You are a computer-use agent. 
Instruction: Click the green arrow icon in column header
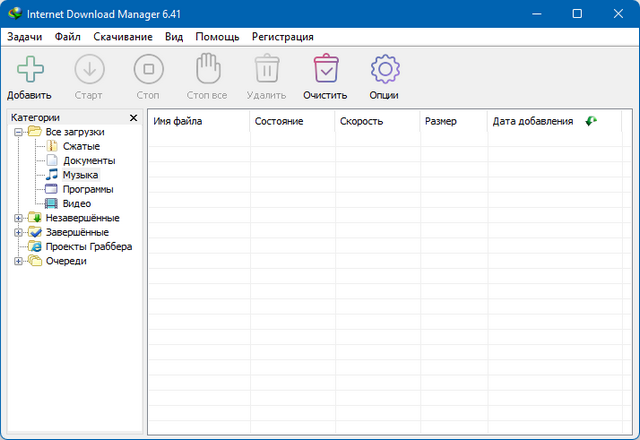click(x=591, y=121)
